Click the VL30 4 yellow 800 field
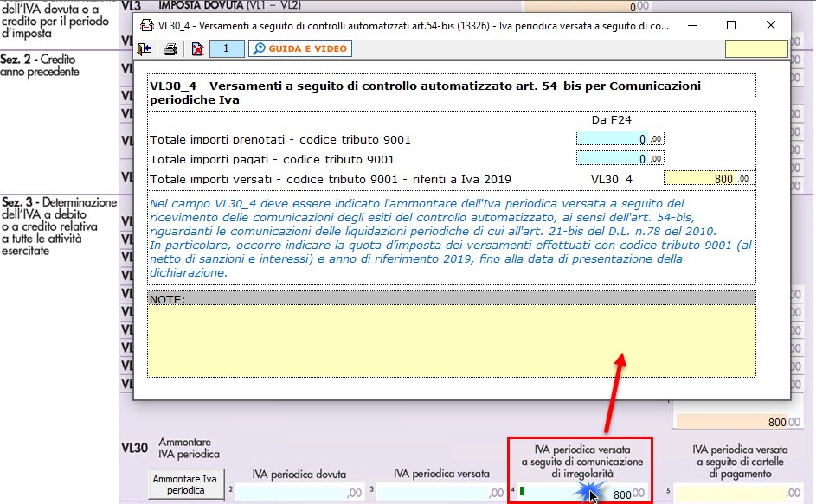 708,179
